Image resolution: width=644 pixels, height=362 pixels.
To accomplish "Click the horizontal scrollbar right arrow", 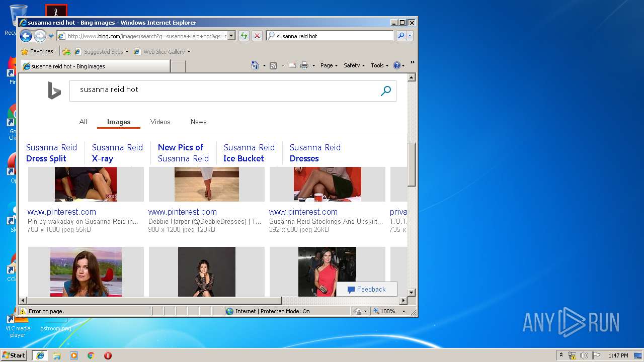I will click(403, 301).
